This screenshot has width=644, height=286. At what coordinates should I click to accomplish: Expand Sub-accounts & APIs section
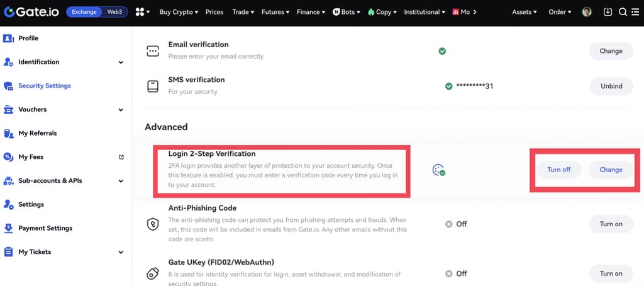121,181
